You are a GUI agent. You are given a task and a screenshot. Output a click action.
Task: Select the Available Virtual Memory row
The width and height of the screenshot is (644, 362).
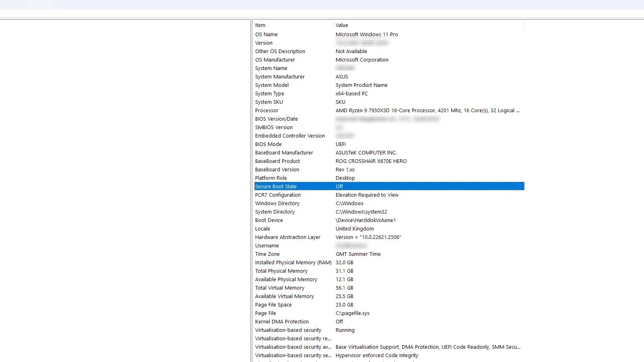pos(389,296)
